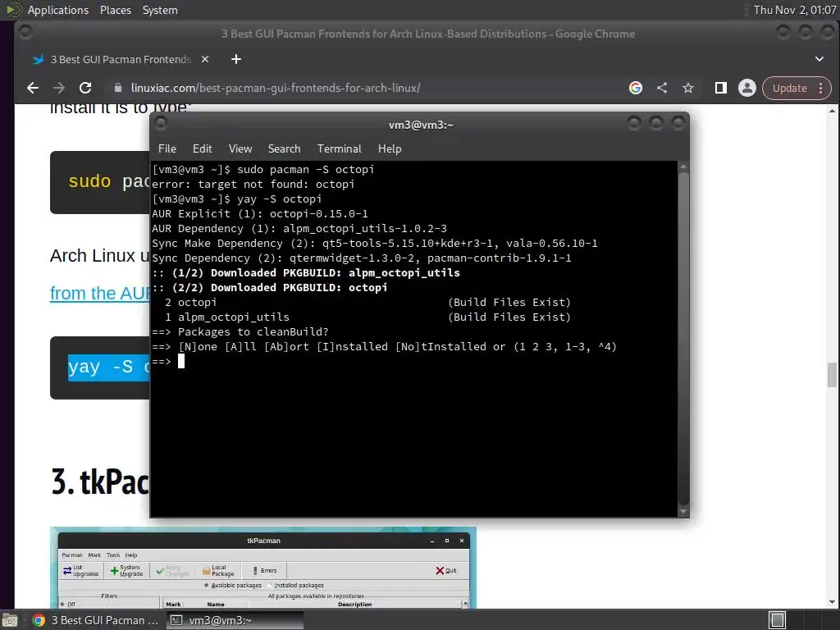Click Chrome's forward navigation arrow
The height and width of the screenshot is (630, 840).
pyautogui.click(x=59, y=88)
